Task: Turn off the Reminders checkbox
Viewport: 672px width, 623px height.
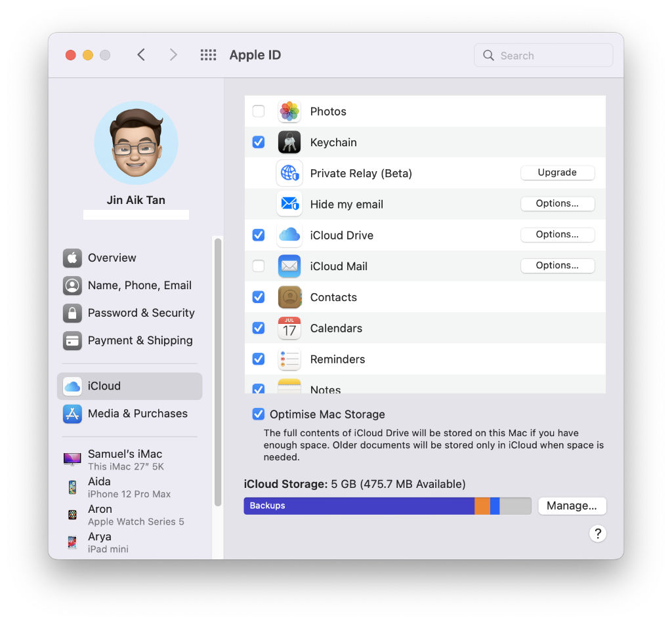Action: [259, 358]
